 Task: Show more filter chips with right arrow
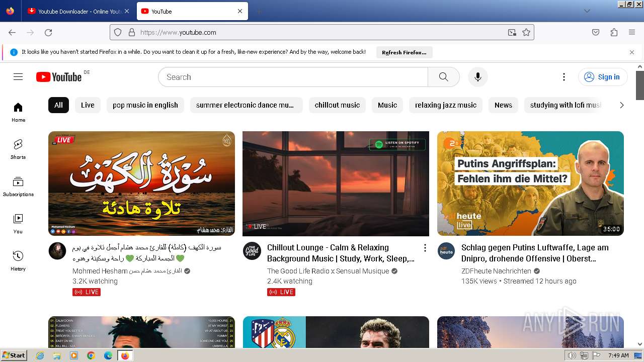(x=621, y=105)
